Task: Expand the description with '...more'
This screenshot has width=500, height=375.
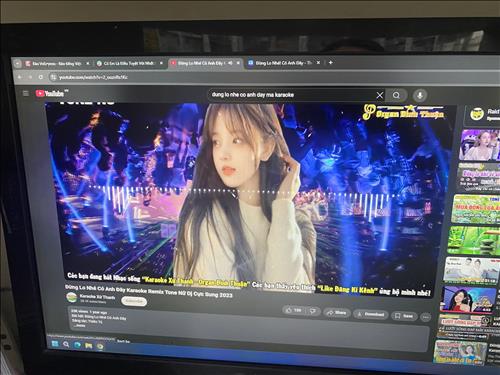Action: tap(80, 325)
